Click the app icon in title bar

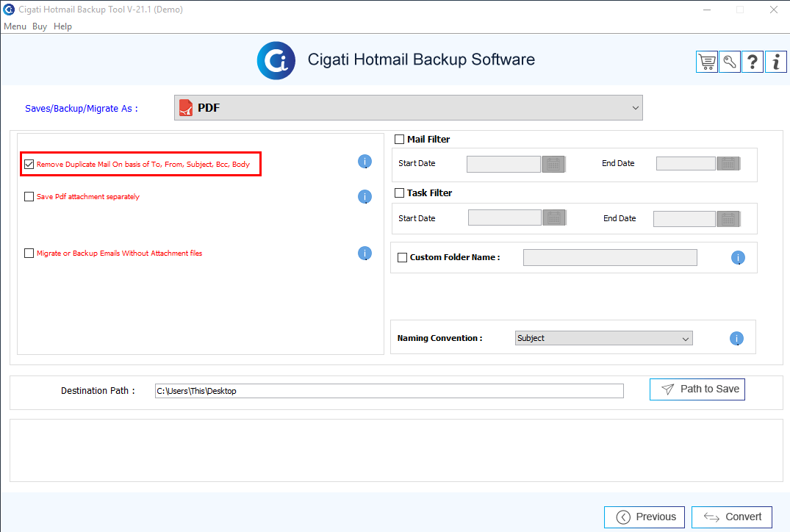[9, 9]
